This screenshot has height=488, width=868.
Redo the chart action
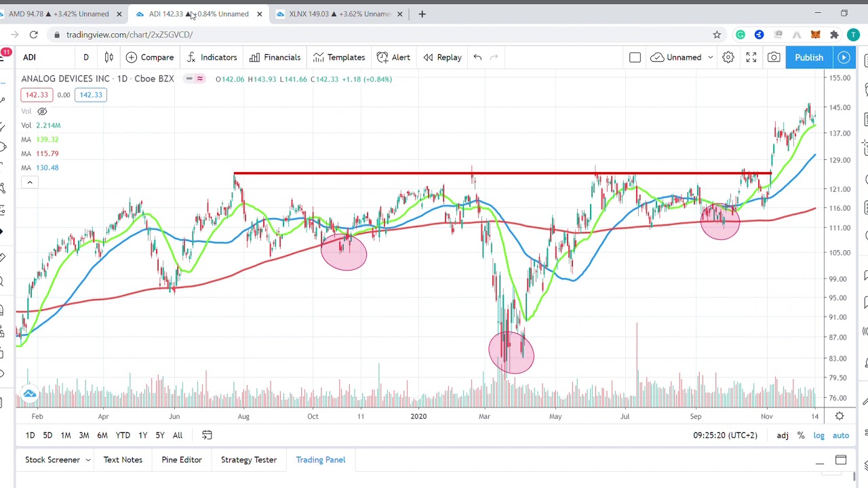(x=494, y=58)
